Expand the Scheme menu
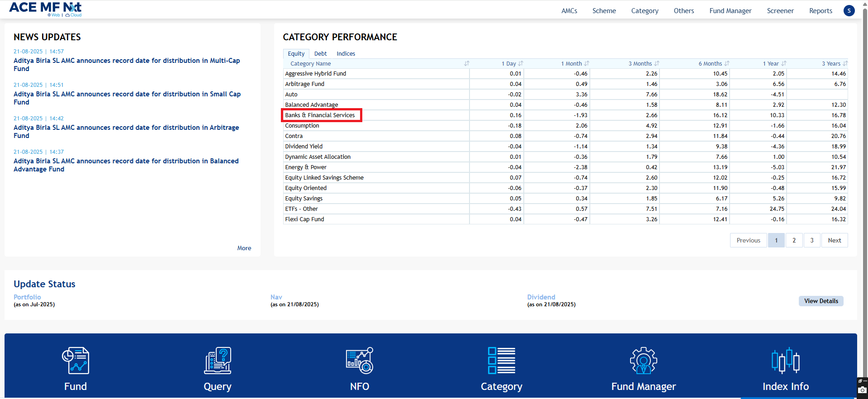Screen dimensions: 868x399 (604, 11)
